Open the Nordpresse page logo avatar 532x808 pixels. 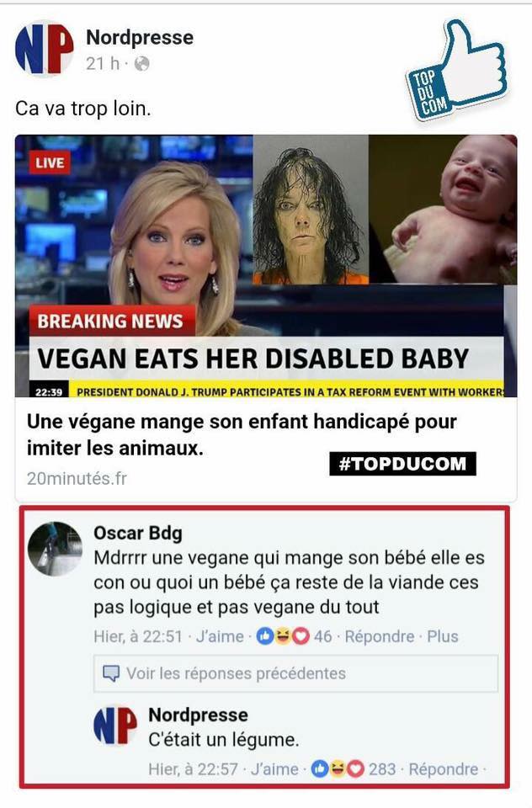(x=45, y=49)
